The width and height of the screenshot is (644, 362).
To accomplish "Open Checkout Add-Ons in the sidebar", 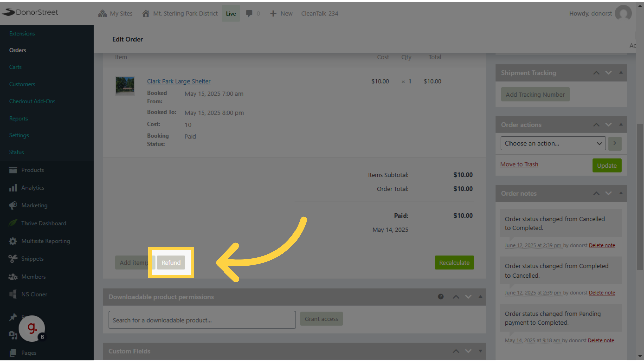I will 32,101.
